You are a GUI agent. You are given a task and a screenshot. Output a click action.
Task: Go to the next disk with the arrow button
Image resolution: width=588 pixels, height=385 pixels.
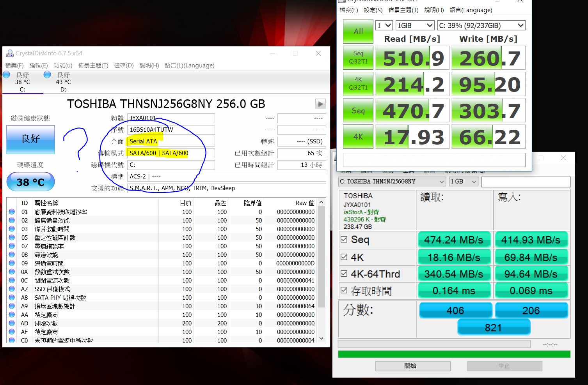click(x=320, y=104)
